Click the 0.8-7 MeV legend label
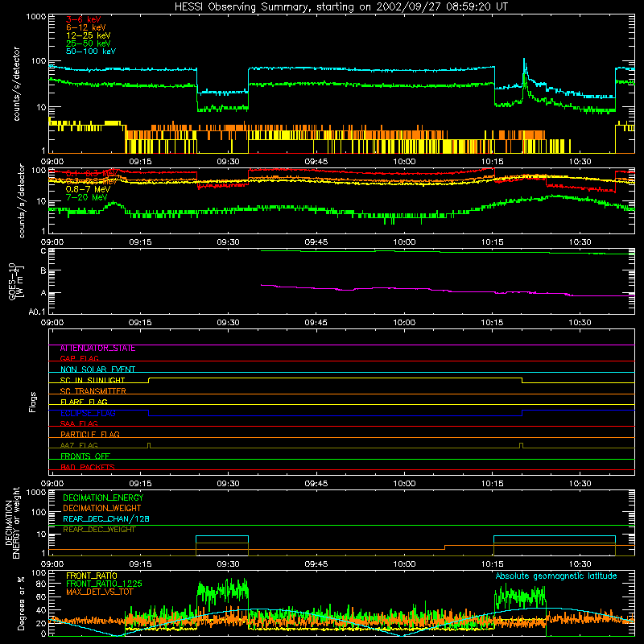Image resolution: width=644 pixels, height=644 pixels. click(x=88, y=189)
